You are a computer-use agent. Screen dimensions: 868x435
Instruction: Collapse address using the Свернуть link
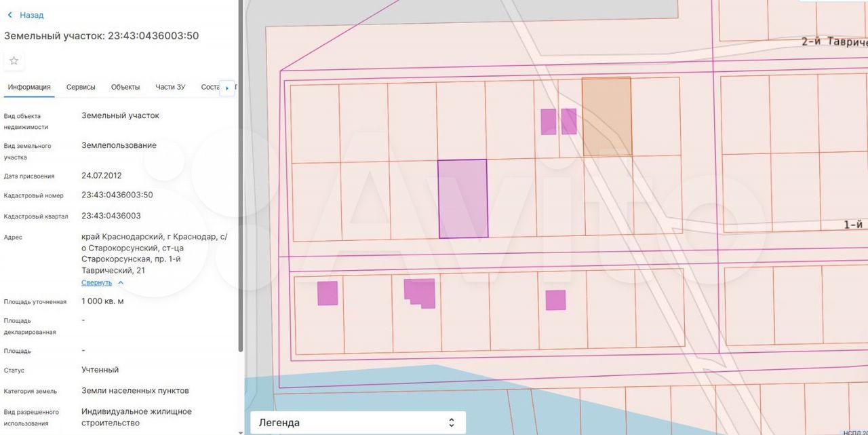96,282
